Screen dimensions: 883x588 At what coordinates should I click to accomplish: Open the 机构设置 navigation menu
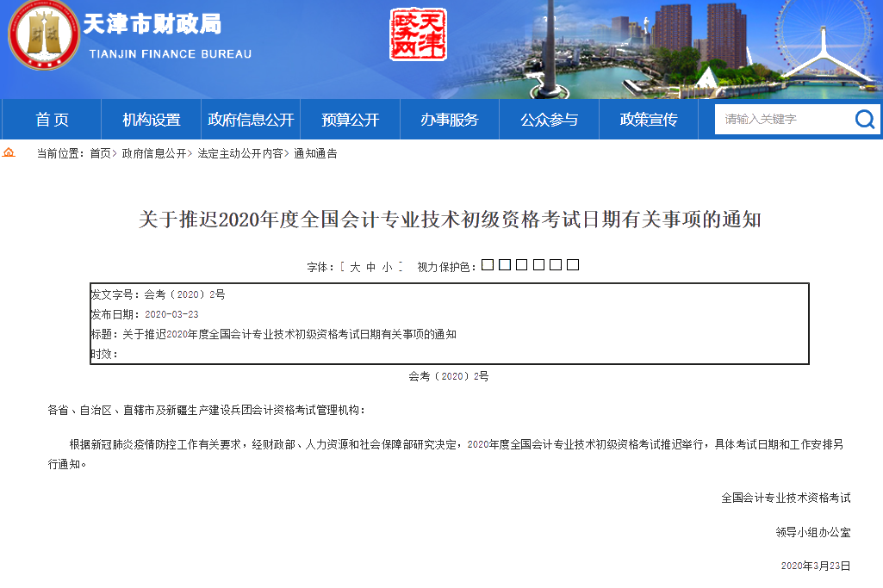[151, 120]
